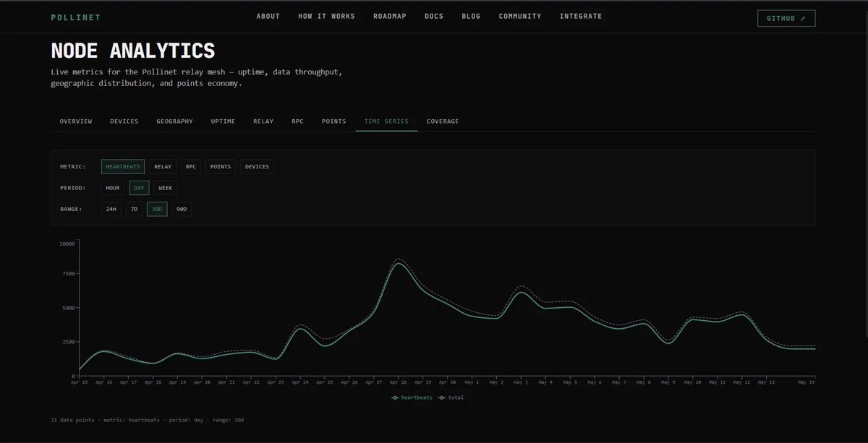This screenshot has width=868, height=443.
Task: Click the Apr 28 x-axis label
Action: 399,382
